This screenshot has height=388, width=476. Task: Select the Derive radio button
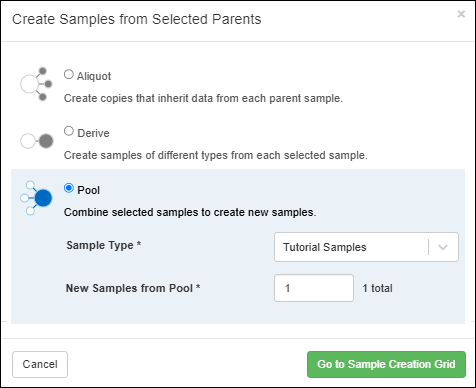coord(69,131)
